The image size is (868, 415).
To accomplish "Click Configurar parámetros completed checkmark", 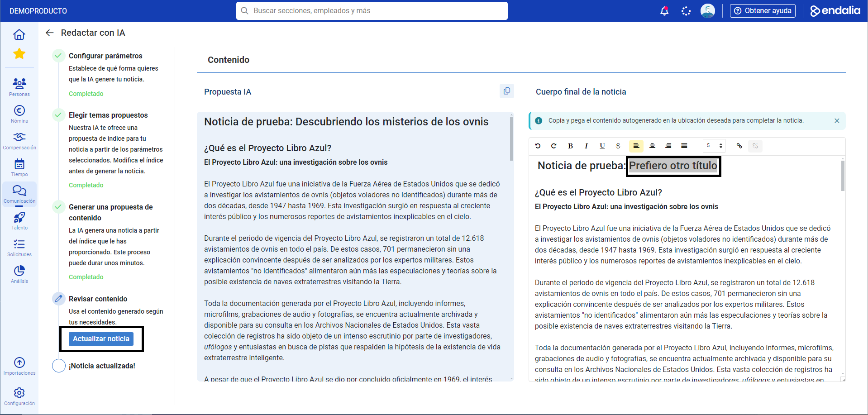I will click(x=58, y=56).
